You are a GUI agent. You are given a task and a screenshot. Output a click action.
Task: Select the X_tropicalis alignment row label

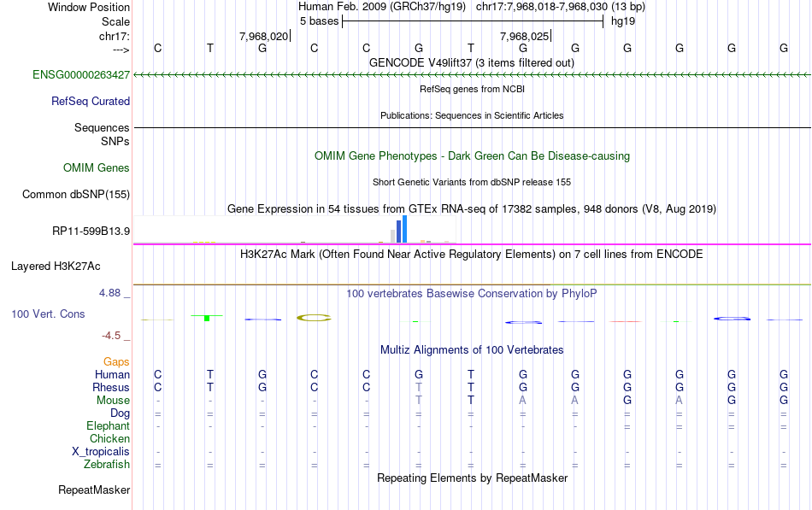coord(101,452)
